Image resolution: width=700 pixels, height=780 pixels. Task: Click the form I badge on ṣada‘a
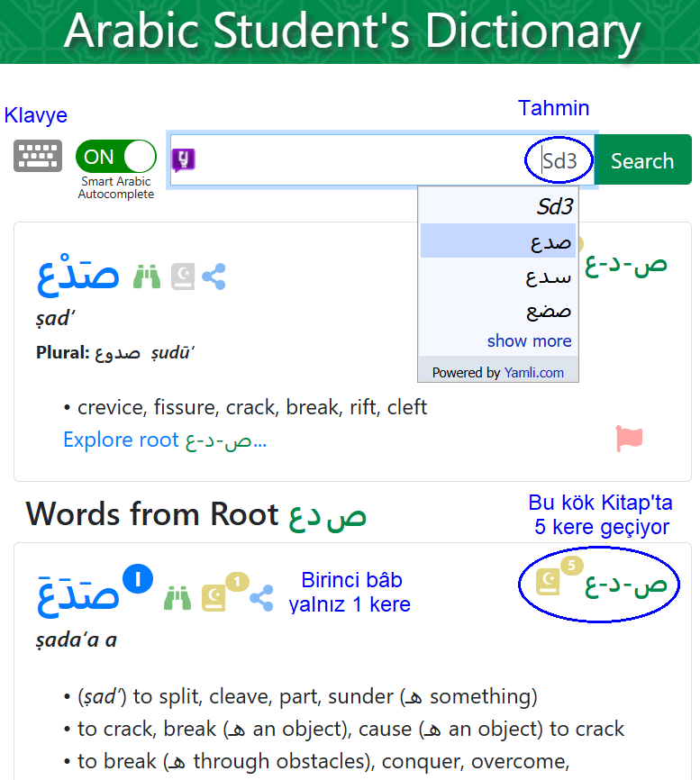[138, 578]
